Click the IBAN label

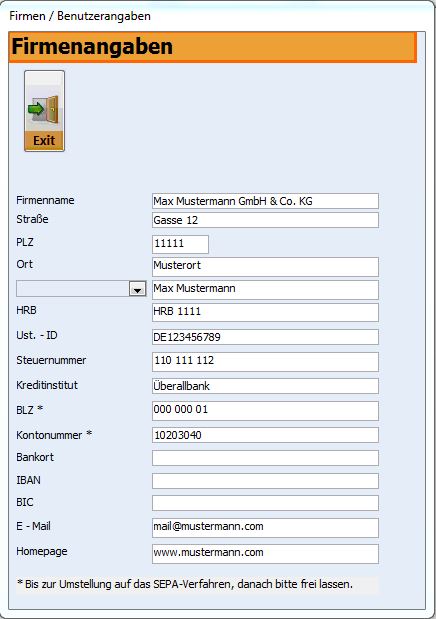tap(28, 480)
